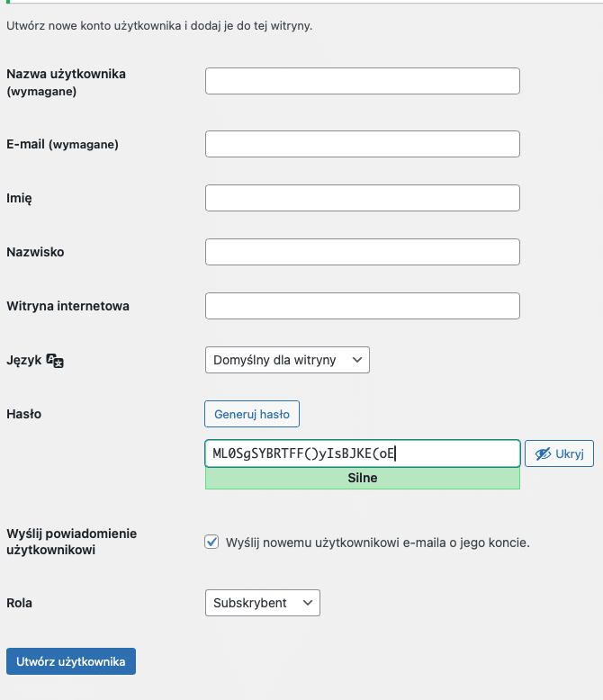Click the green 'Silne' password strength bar
Viewport: 603px width, 700px height.
pyautogui.click(x=362, y=478)
